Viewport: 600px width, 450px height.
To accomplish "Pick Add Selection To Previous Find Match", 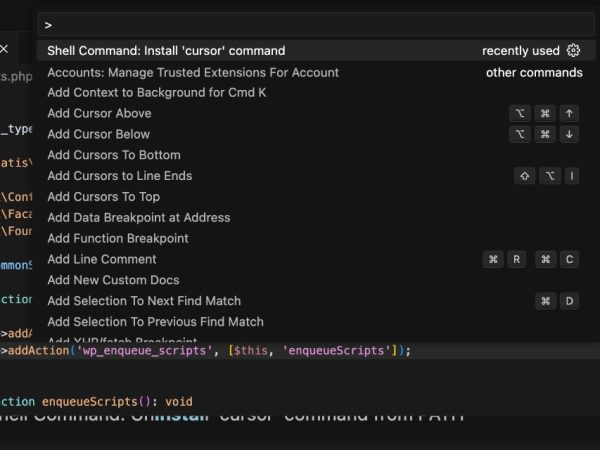I will tap(316, 322).
